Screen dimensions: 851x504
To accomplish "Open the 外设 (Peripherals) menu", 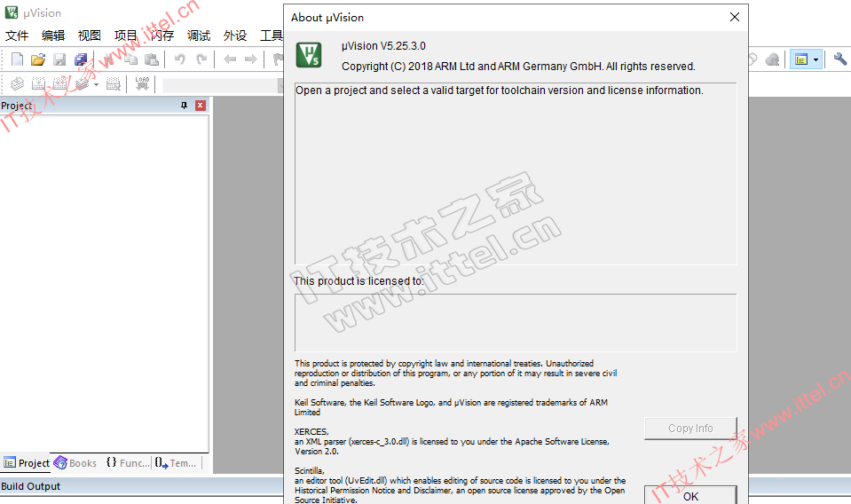I will 235,35.
